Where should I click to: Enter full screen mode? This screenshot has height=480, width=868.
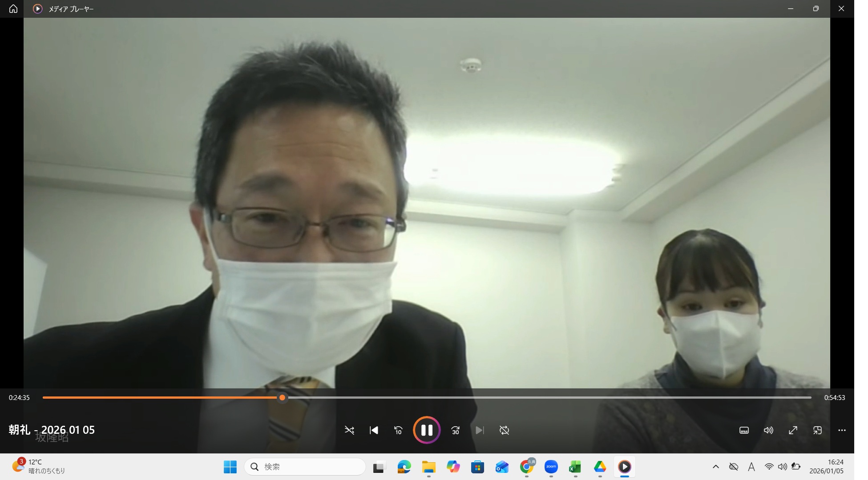[x=793, y=430]
